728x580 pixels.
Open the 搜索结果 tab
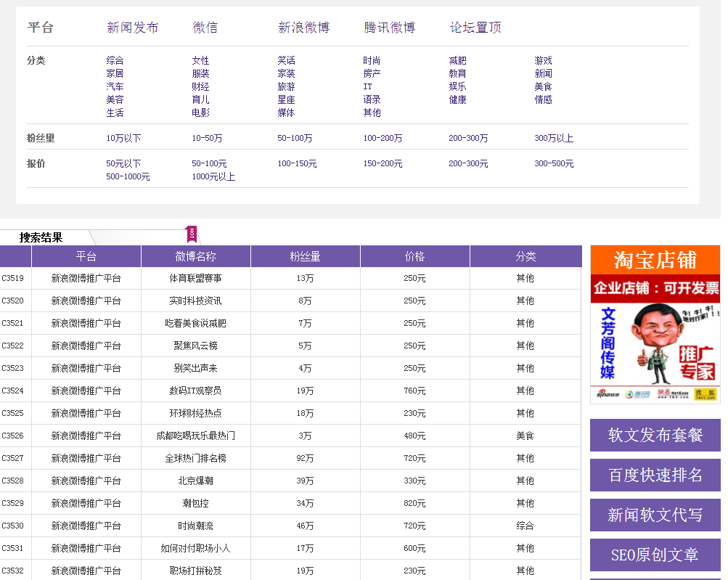point(41,237)
